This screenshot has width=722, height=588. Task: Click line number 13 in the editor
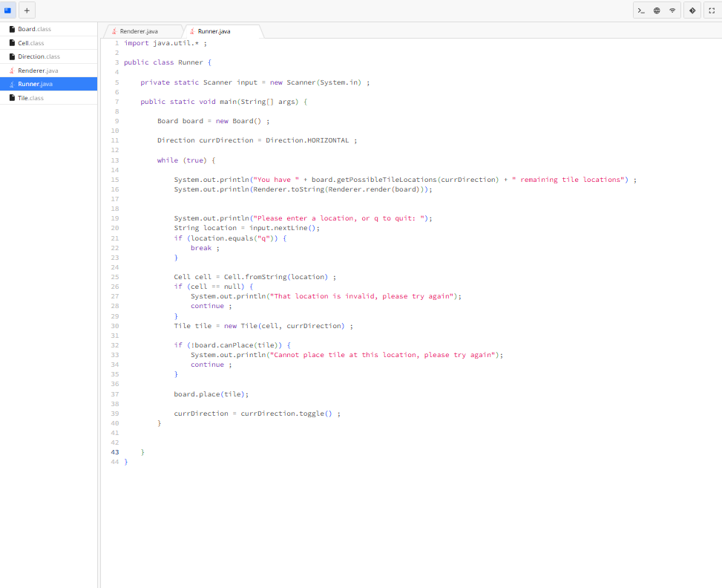pyautogui.click(x=114, y=160)
